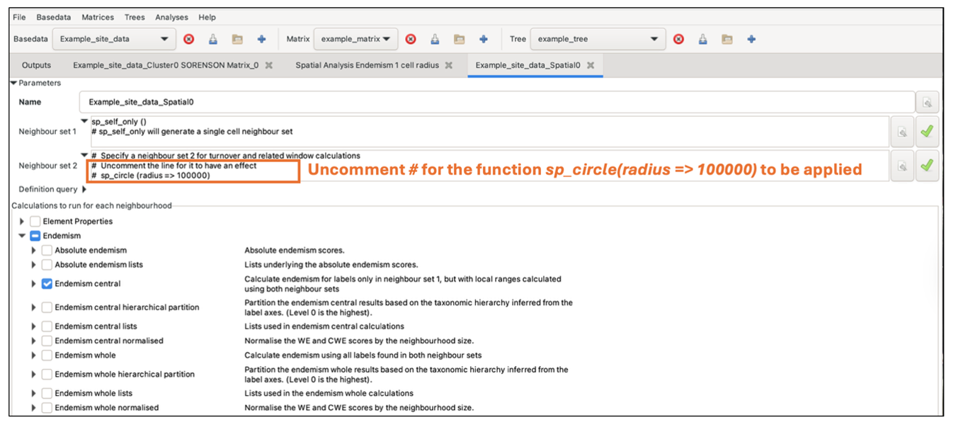Viewport: 980px width, 439px height.
Task: Collapse the Parameters section
Action: (x=14, y=83)
